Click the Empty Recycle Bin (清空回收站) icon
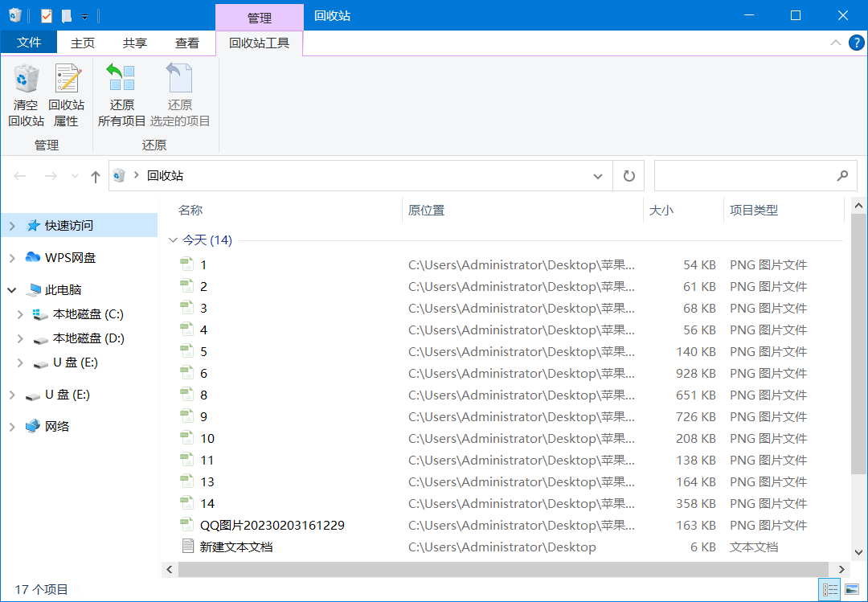The height and width of the screenshot is (602, 868). (x=27, y=80)
